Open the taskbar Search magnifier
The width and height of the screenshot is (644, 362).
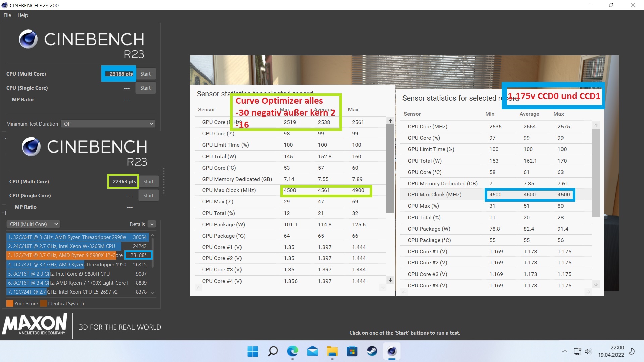point(273,351)
